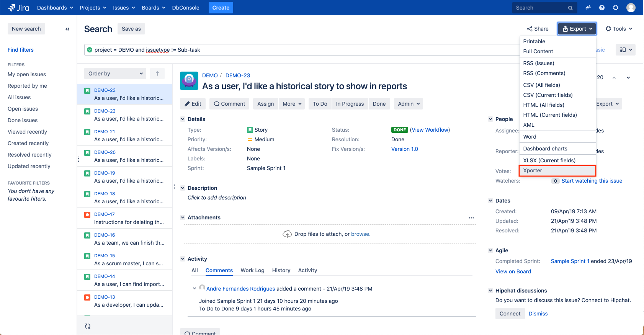Open the Order by dropdown

click(x=115, y=74)
